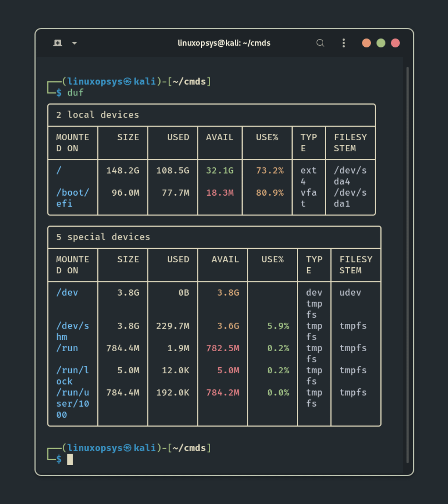Screen dimensions: 448x504
Task: Expand the dropdown arrow beside new tab
Action: coord(74,43)
